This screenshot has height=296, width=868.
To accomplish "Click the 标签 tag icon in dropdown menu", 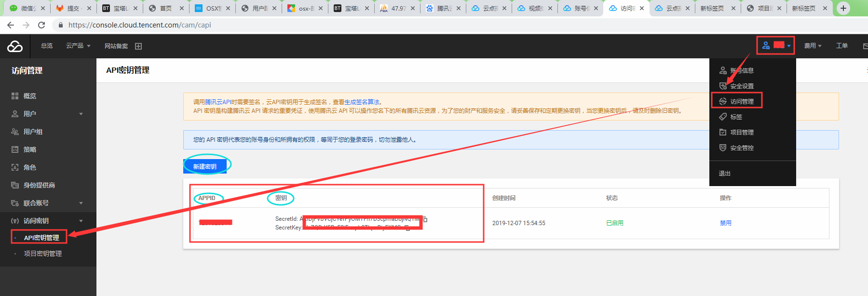I will click(723, 117).
